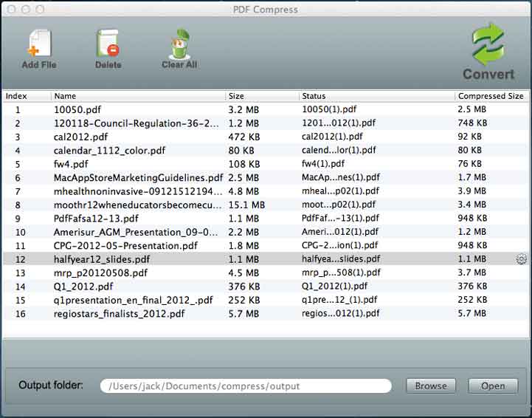Click the 748 KB compressed size value
This screenshot has width=532, height=418.
click(x=472, y=123)
